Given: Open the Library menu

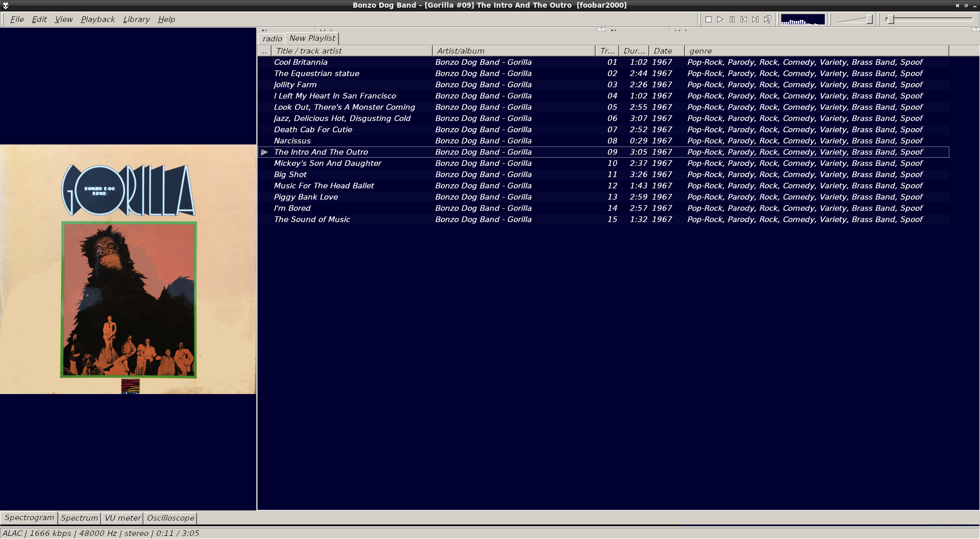Looking at the screenshot, I should [136, 19].
